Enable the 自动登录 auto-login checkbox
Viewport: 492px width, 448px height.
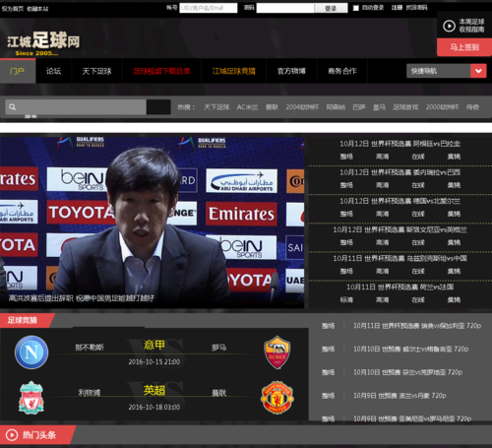pos(356,8)
